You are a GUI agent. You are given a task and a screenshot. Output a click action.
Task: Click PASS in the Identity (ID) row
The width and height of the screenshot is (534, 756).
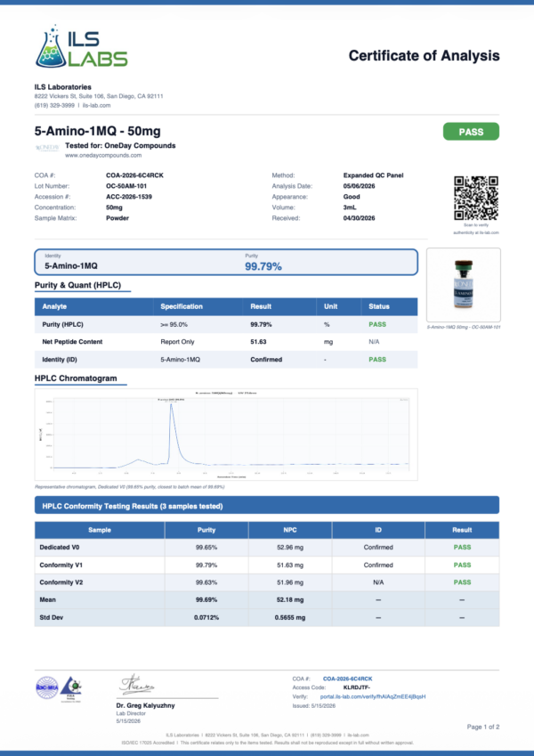coord(377,360)
